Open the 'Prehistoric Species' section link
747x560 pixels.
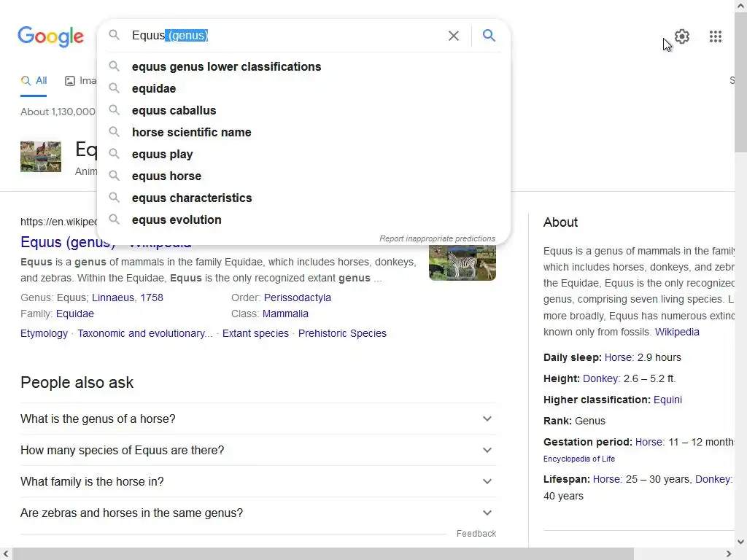pos(342,333)
